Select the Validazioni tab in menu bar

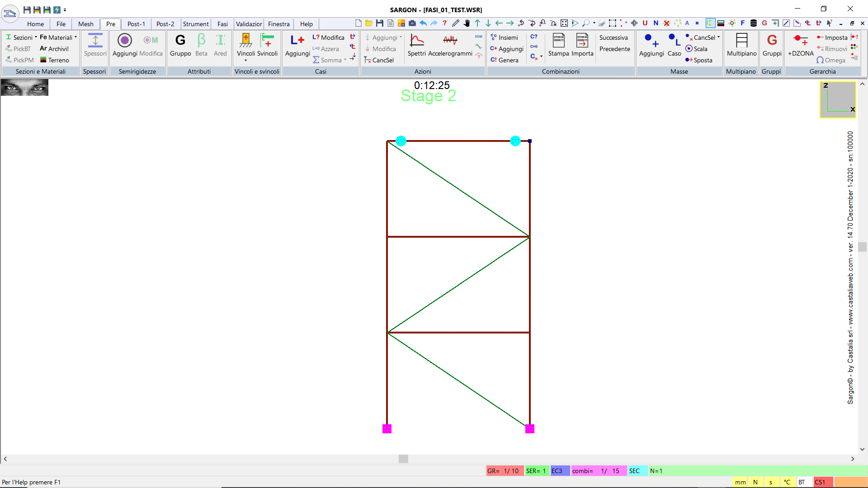pyautogui.click(x=249, y=24)
